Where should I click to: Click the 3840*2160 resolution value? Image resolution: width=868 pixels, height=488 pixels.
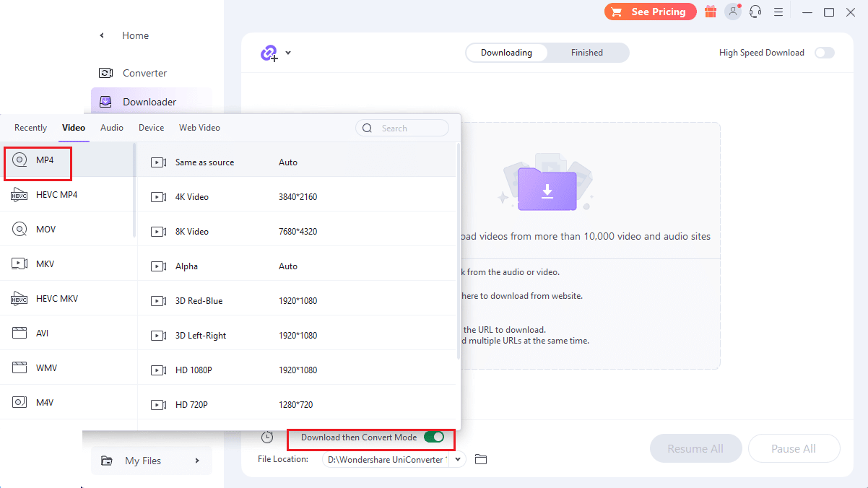(298, 197)
